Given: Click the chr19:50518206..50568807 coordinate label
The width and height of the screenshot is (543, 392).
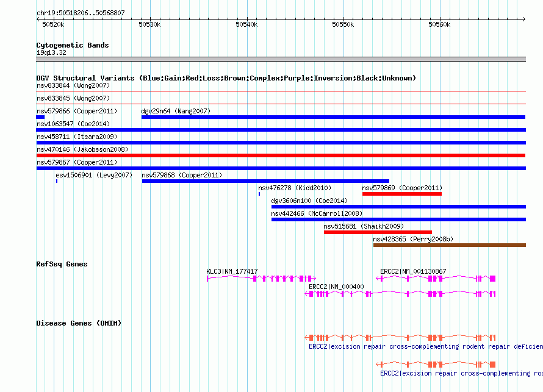Looking at the screenshot, I should coord(81,13).
